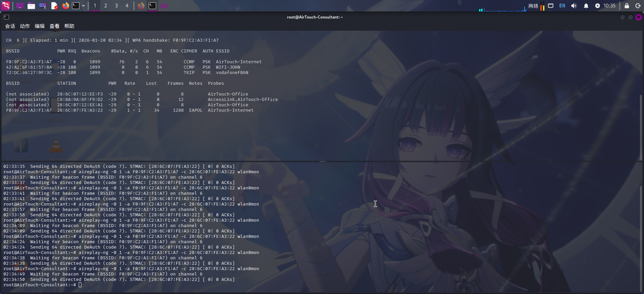Viewport: 644px width, 294px height.
Task: Lock the screen with the padlock icon
Action: [x=627, y=6]
